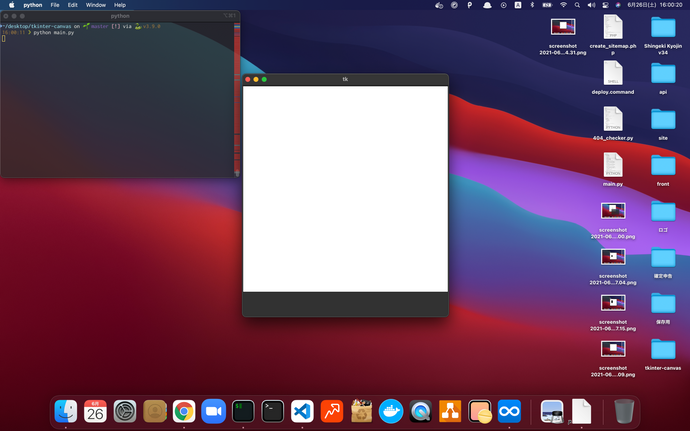Open the blank document in the dock
Screen dimensions: 690x431
581,411
